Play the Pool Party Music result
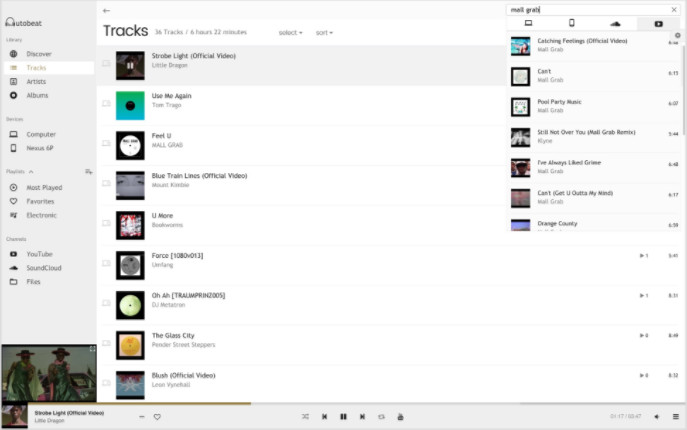687x430 pixels. tap(594, 107)
